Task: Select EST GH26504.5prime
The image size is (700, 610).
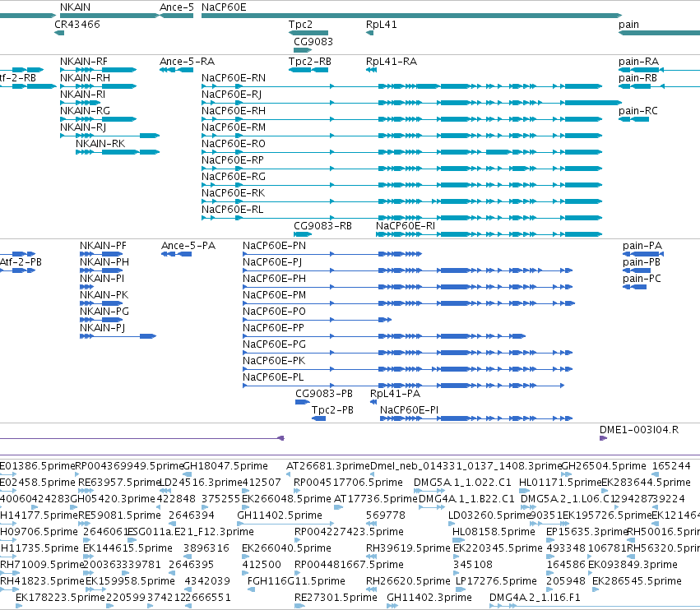Action: (604, 466)
